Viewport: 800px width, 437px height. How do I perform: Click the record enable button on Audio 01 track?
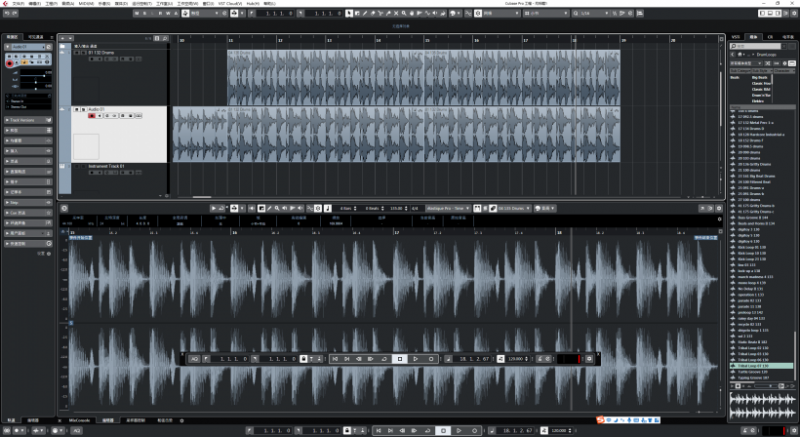coord(92,116)
